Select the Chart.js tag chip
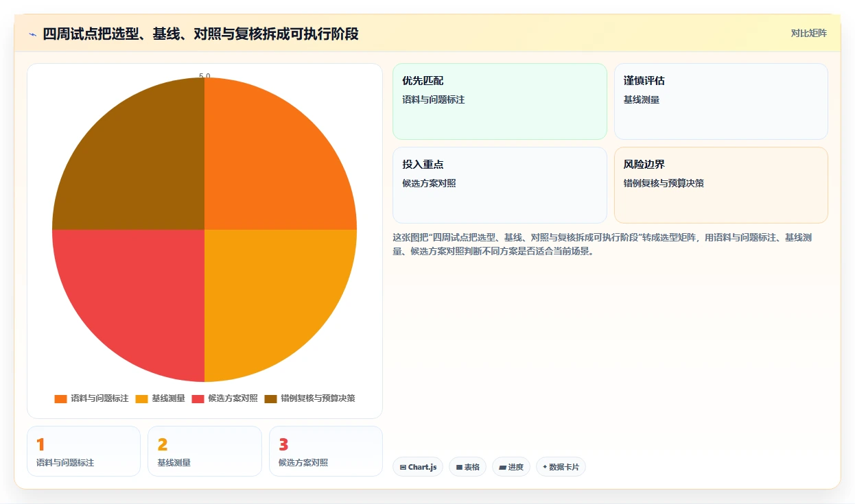The image size is (855, 504). pyautogui.click(x=418, y=467)
